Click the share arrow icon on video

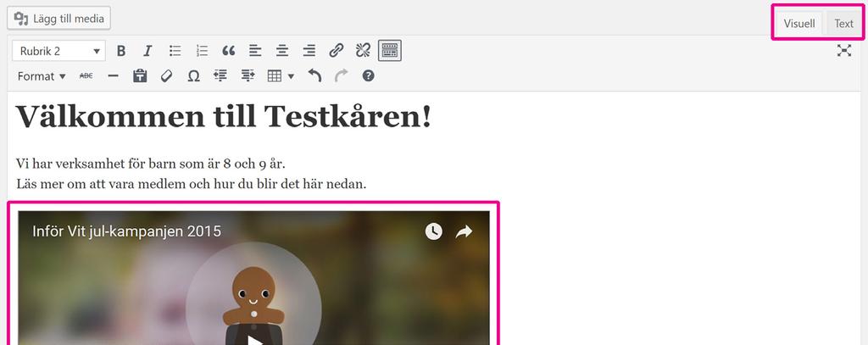coord(464,231)
